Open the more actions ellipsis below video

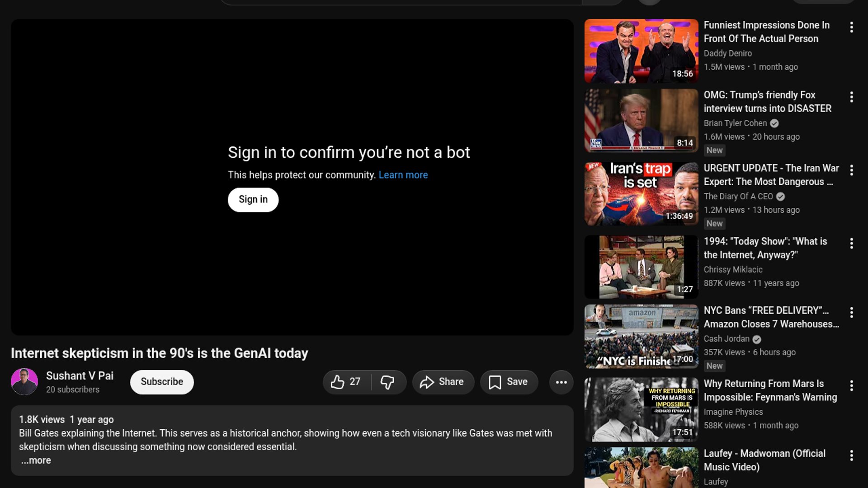(x=561, y=382)
